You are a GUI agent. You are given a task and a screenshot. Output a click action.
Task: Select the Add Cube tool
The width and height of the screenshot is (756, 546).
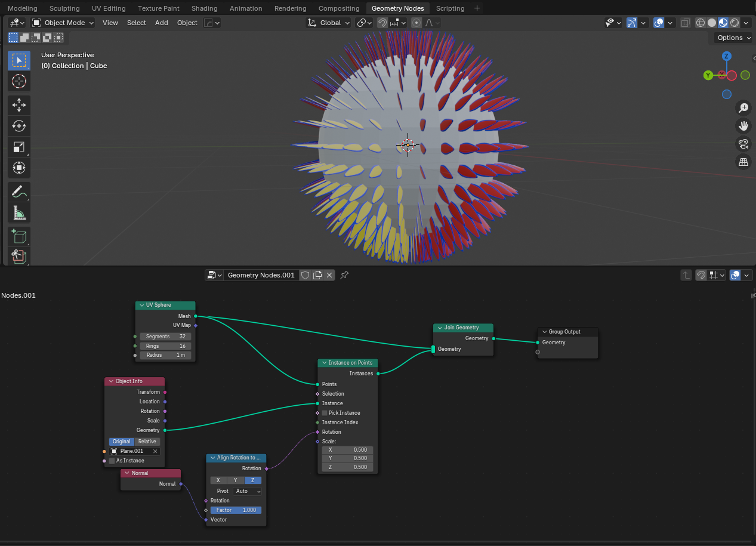(19, 236)
